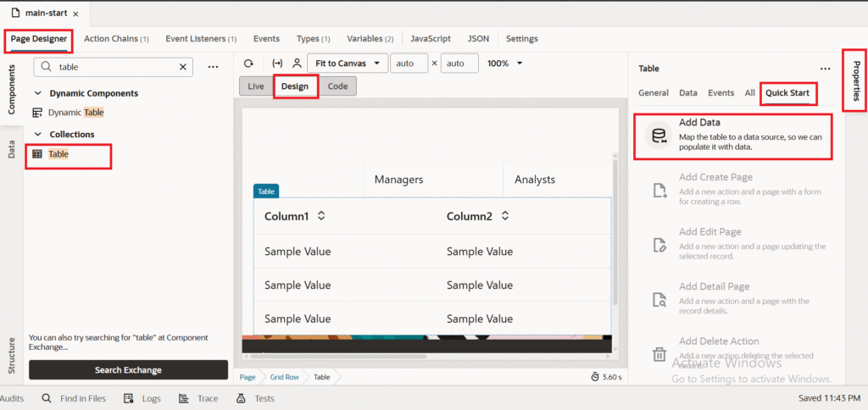Click the fit-width bracket arrows icon
Viewport: 868px width, 410px height.
(277, 63)
